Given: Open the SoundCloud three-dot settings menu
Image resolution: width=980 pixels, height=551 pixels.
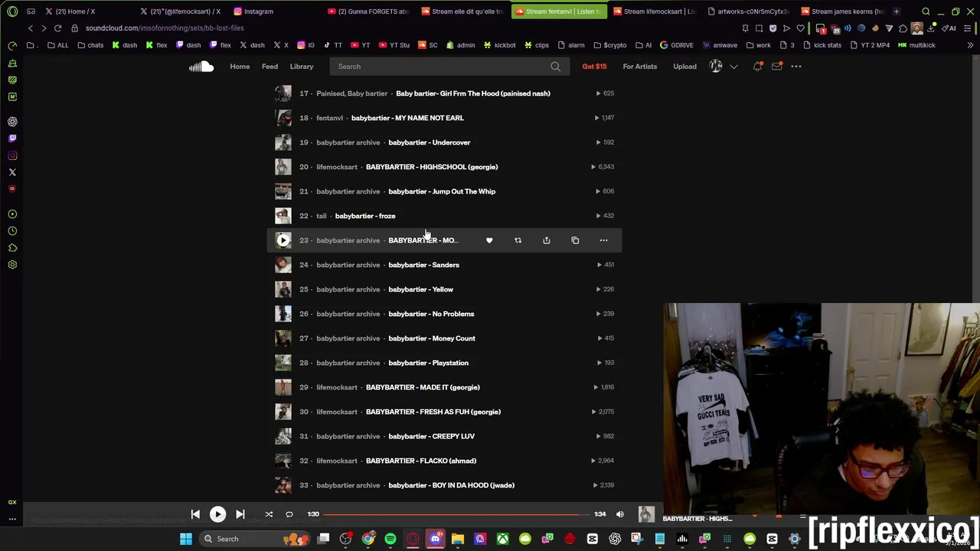Looking at the screenshot, I should coord(796,67).
